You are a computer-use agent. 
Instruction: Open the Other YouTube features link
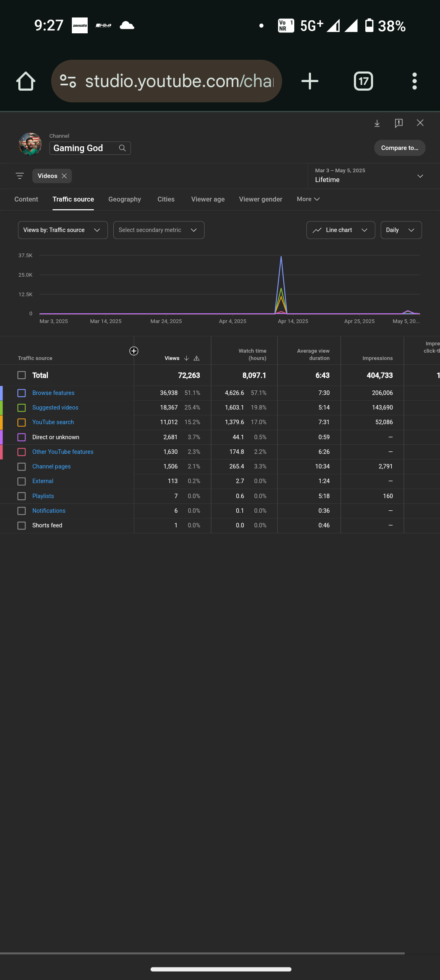pos(63,452)
